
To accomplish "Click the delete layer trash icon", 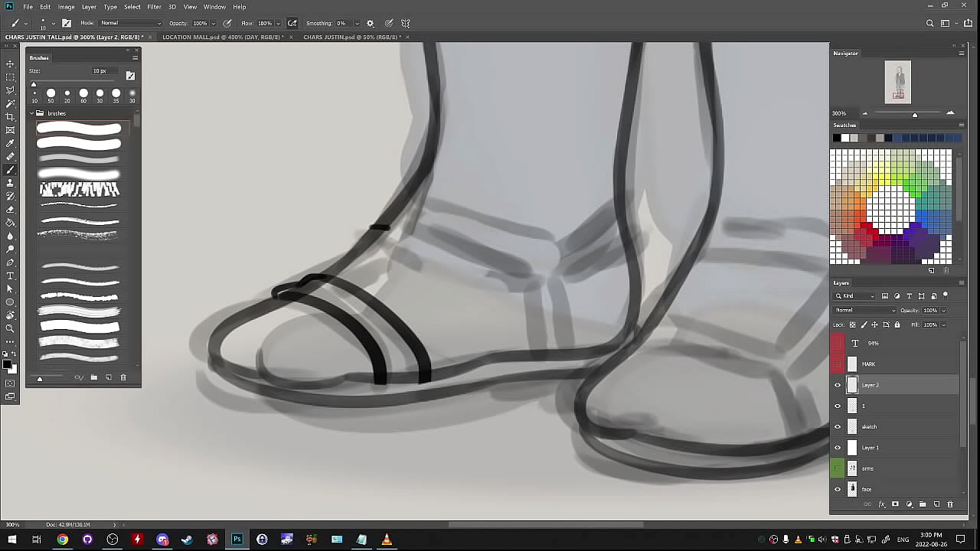I will point(950,504).
